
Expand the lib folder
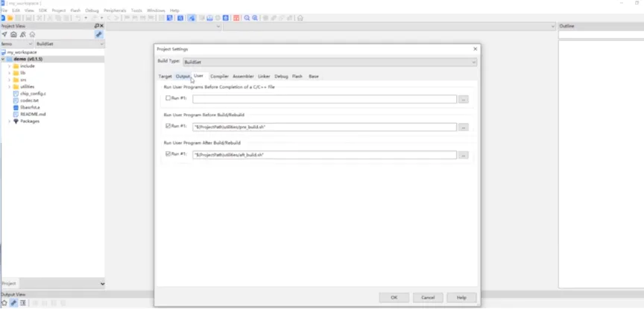9,73
